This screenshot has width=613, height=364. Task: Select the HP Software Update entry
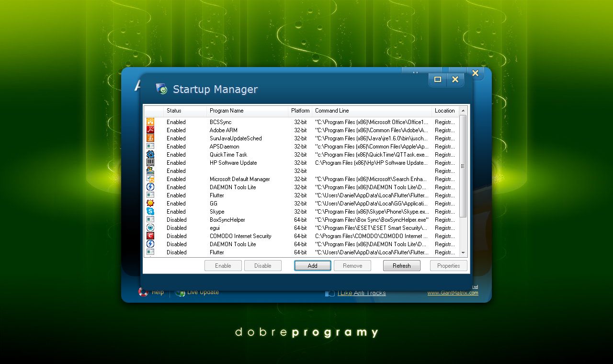[x=233, y=163]
